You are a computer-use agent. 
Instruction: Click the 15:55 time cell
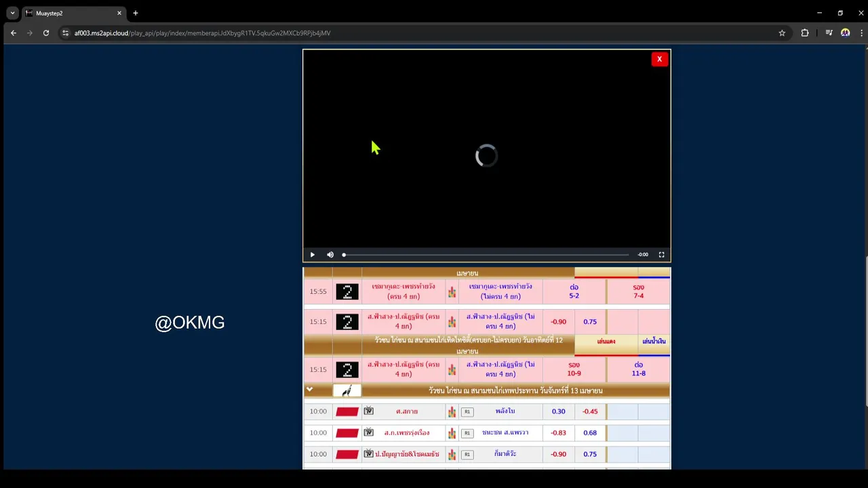click(x=318, y=292)
